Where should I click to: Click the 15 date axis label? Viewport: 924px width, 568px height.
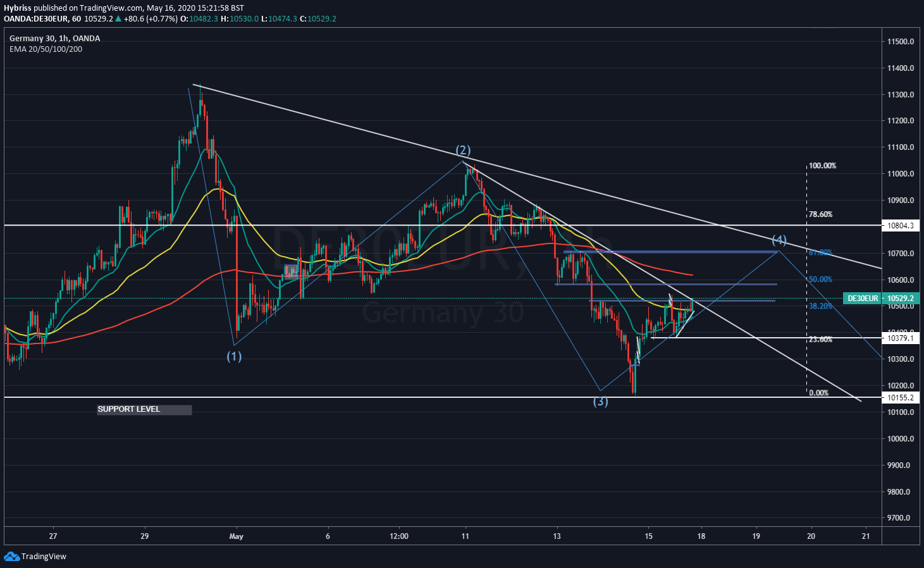click(648, 536)
